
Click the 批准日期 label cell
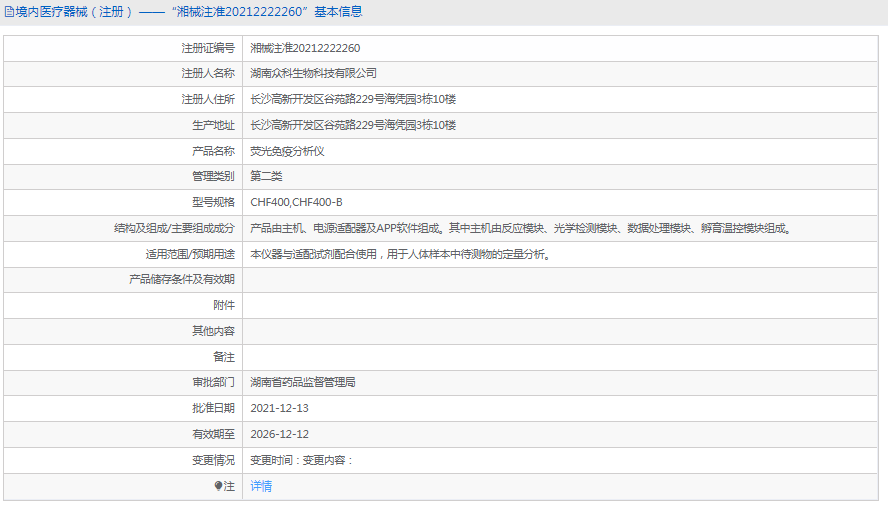click(123, 409)
